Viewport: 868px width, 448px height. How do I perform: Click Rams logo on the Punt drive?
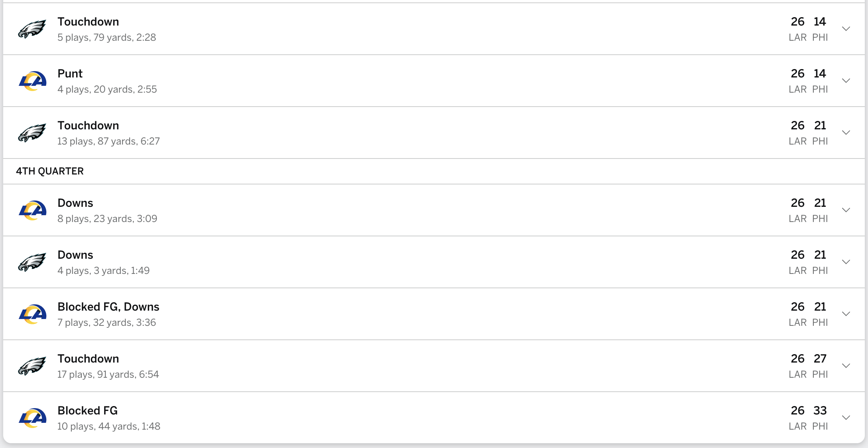click(33, 81)
